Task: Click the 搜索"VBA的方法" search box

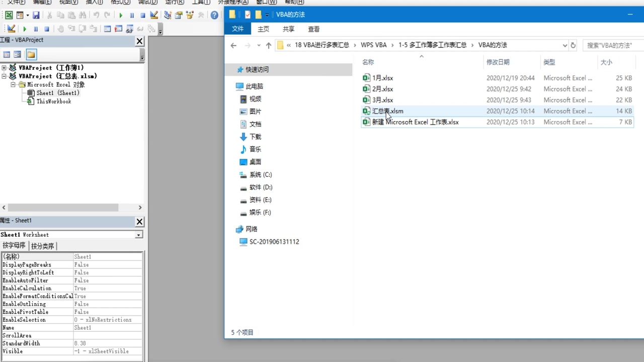Action: (613, 45)
